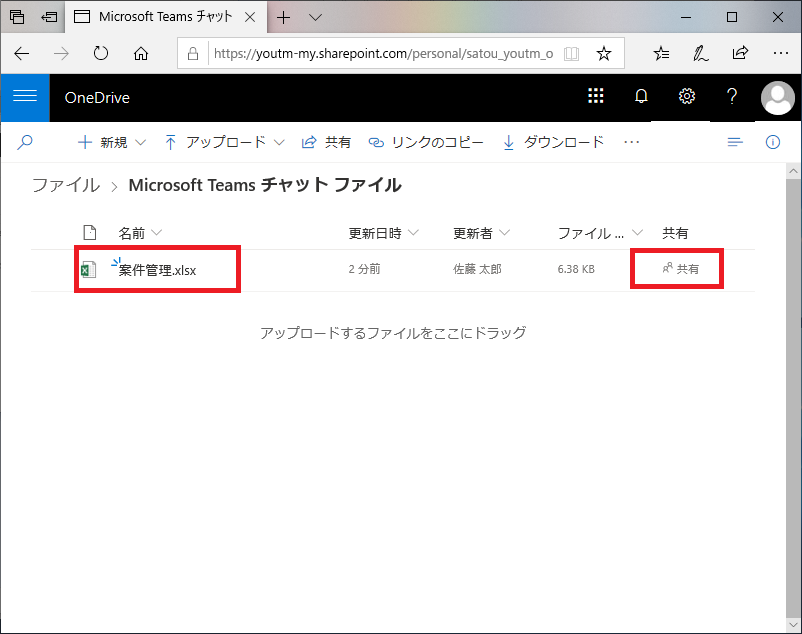This screenshot has width=802, height=634.
Task: Open the help question mark
Action: pos(732,96)
